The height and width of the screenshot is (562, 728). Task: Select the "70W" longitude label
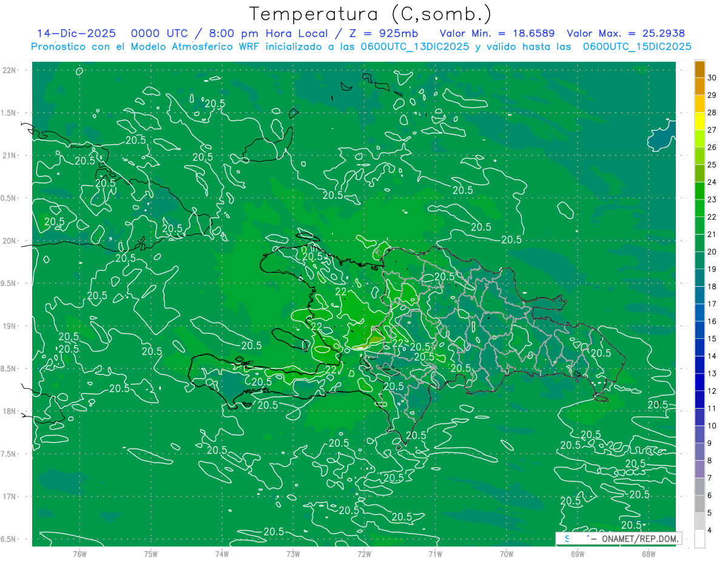pos(507,554)
